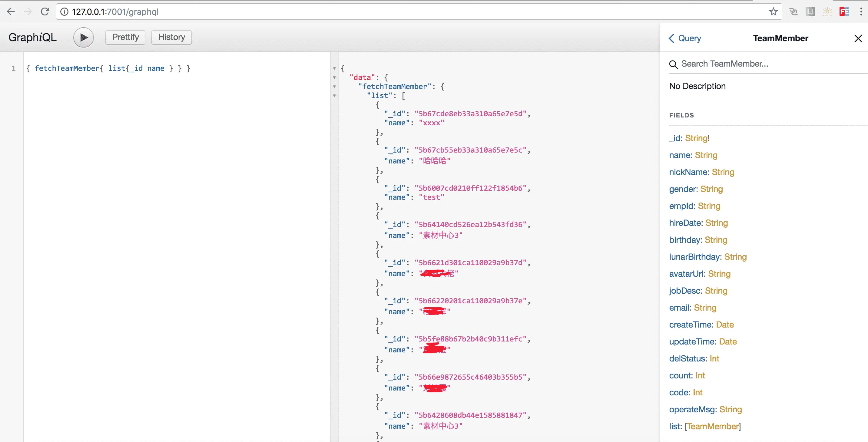
Task: Click the code field link
Action: 679,392
